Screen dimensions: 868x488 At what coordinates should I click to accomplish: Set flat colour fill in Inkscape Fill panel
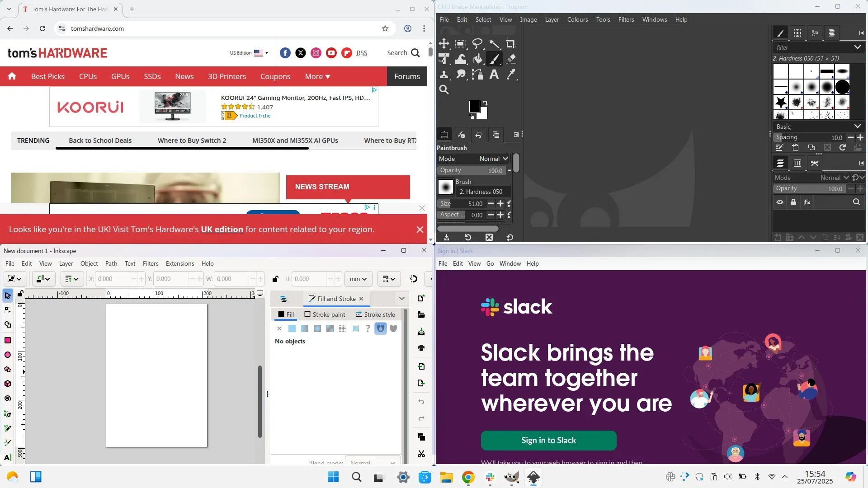pyautogui.click(x=292, y=328)
